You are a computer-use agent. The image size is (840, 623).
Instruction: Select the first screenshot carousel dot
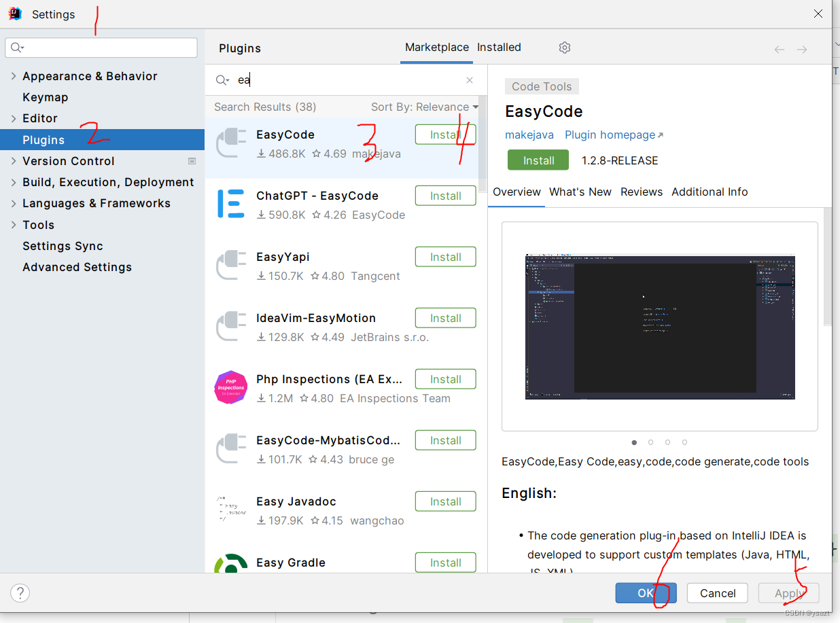pyautogui.click(x=634, y=442)
